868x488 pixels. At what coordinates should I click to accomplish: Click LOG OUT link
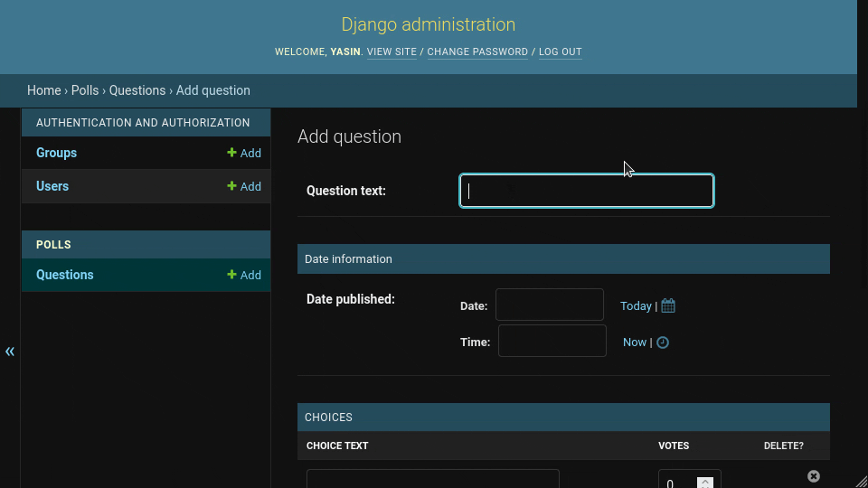tap(561, 52)
